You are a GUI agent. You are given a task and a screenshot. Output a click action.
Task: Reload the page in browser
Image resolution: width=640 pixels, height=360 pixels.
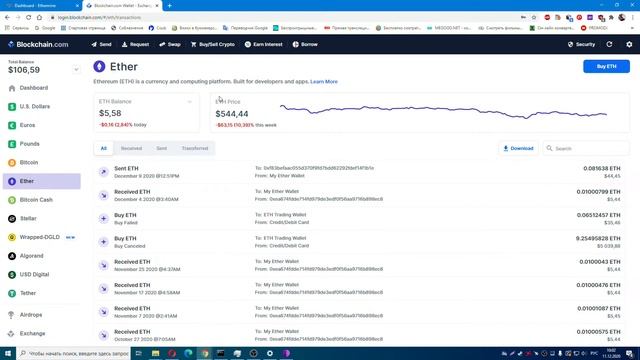click(x=29, y=18)
